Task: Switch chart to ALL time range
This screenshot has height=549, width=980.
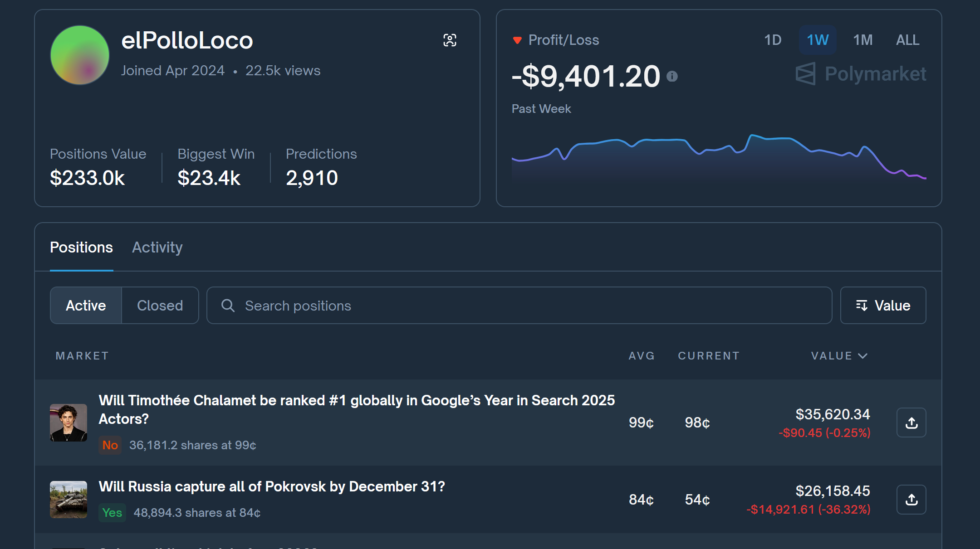Action: pyautogui.click(x=907, y=40)
